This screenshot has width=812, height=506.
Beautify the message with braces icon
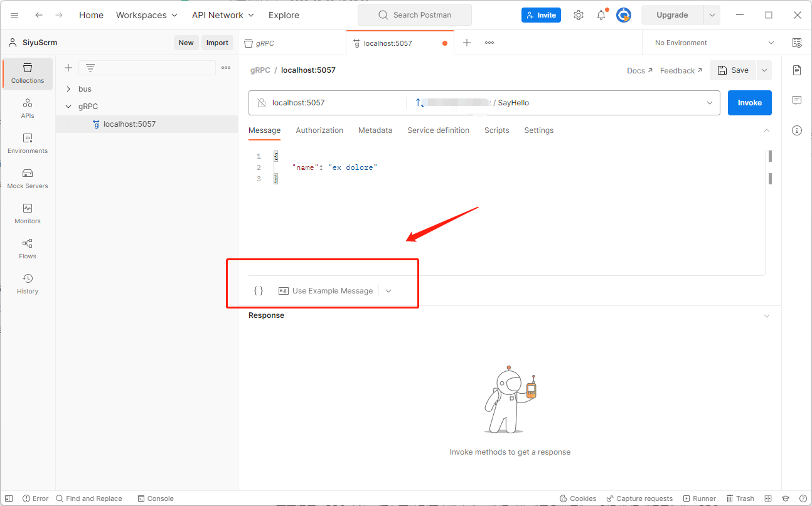pyautogui.click(x=259, y=291)
